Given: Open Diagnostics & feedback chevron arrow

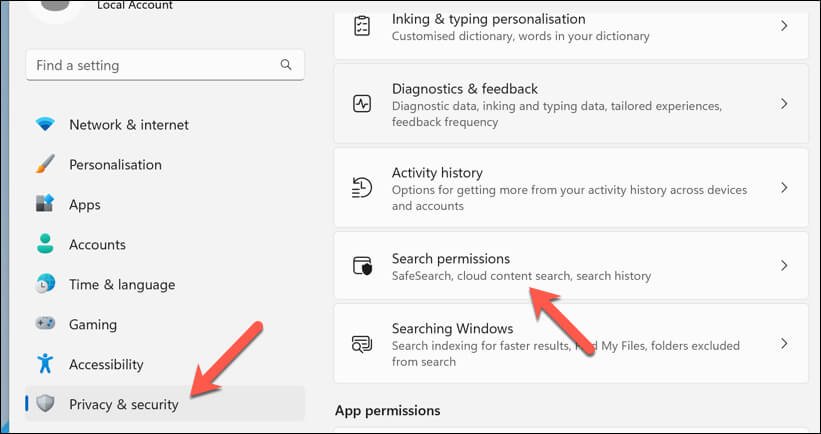Looking at the screenshot, I should coord(784,104).
